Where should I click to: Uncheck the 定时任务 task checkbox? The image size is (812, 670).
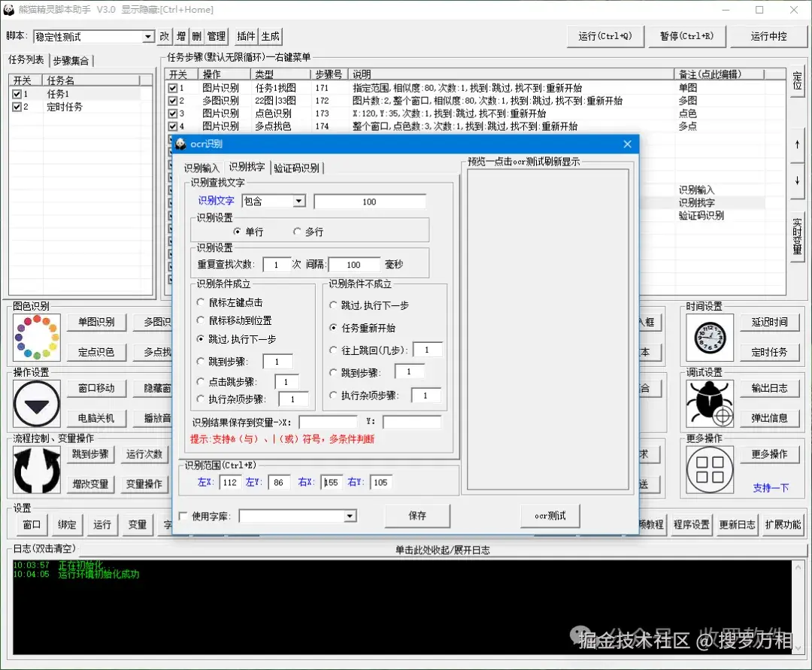(x=17, y=106)
